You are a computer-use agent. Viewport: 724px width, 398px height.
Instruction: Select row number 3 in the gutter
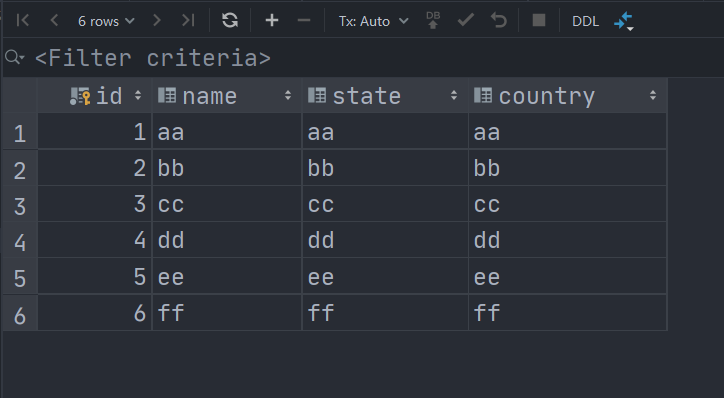[20, 205]
